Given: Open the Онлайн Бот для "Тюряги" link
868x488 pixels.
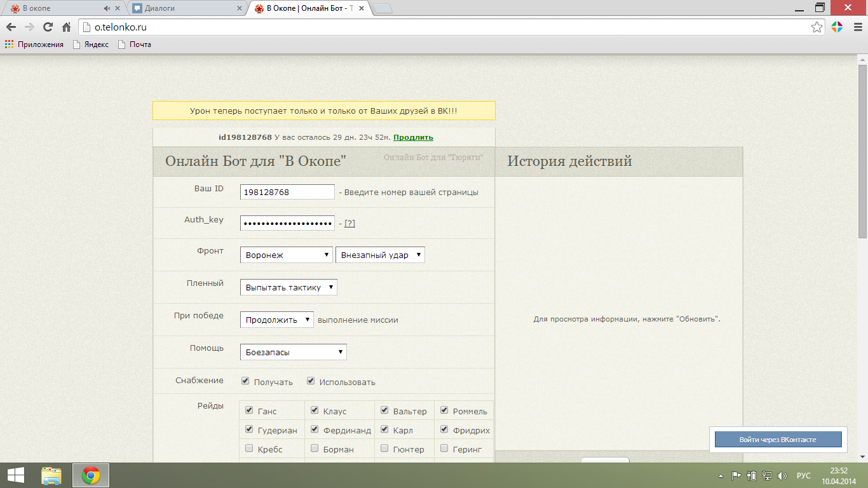Looking at the screenshot, I should (x=433, y=157).
